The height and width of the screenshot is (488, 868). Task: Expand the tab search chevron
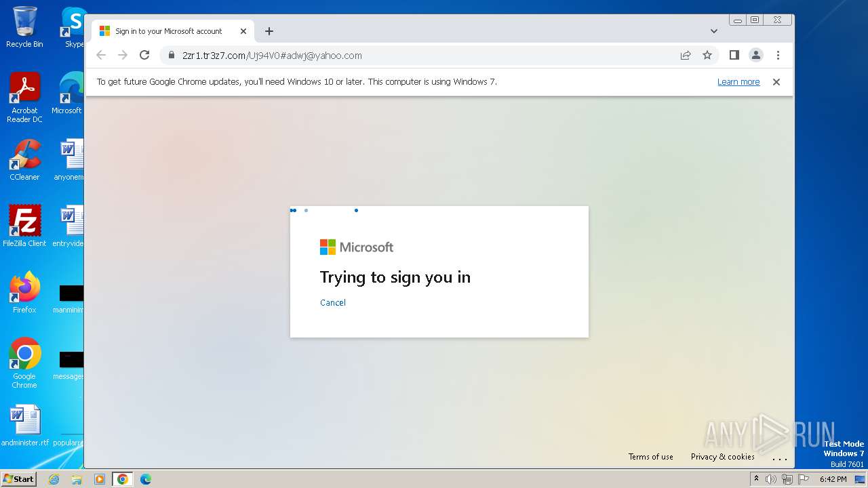(x=714, y=31)
